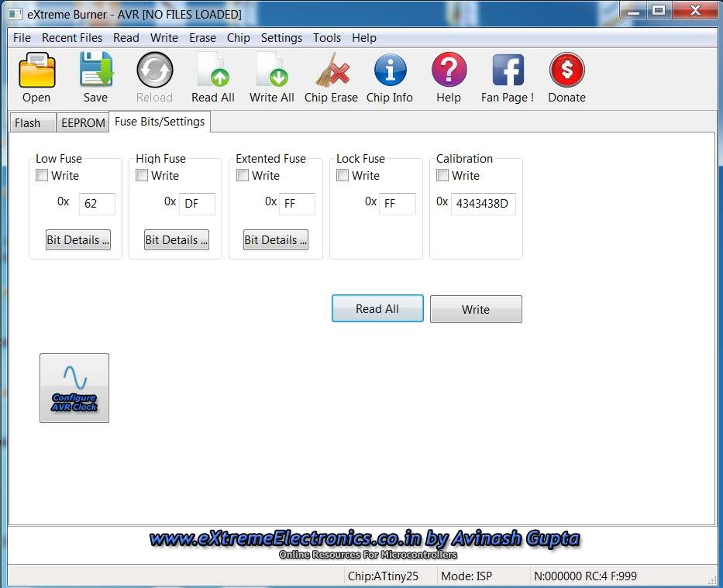Open the Read menu

click(x=126, y=38)
